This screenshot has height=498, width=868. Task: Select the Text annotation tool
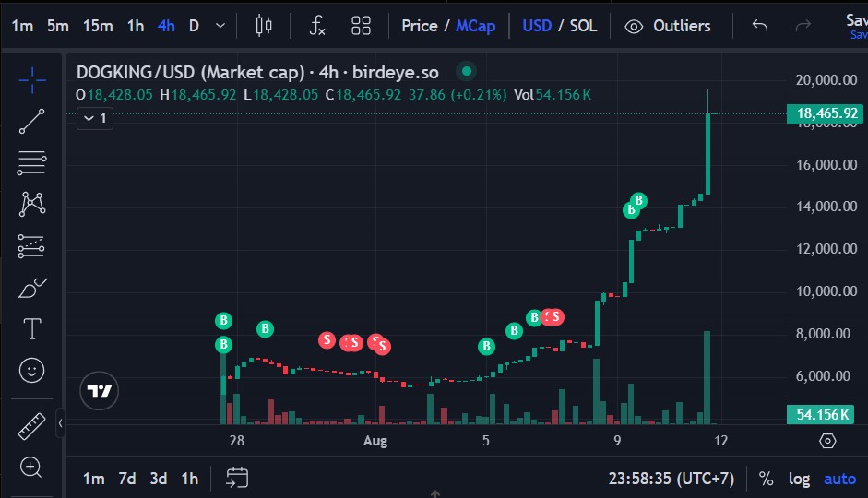(x=32, y=328)
